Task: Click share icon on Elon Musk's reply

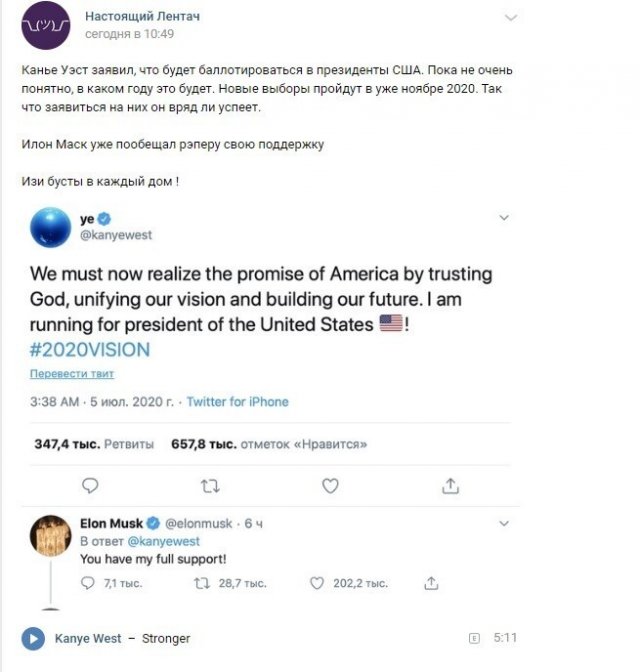Action: (432, 582)
